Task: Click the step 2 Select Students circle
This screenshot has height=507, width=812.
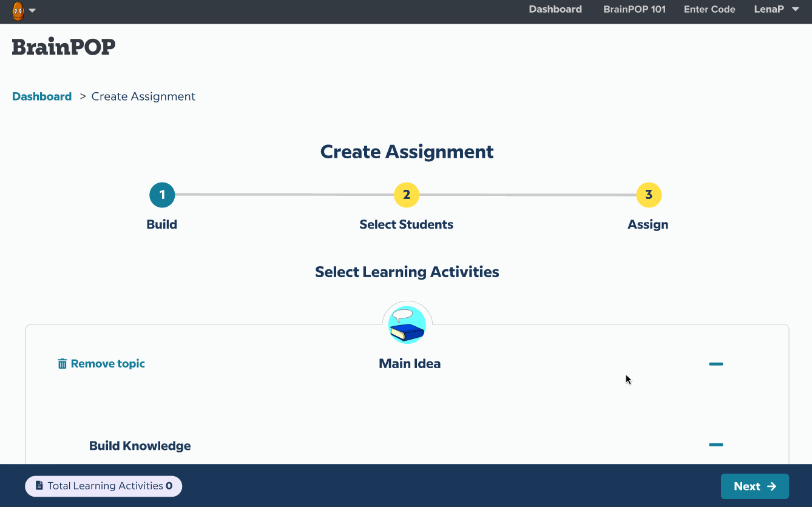Action: coord(406,195)
